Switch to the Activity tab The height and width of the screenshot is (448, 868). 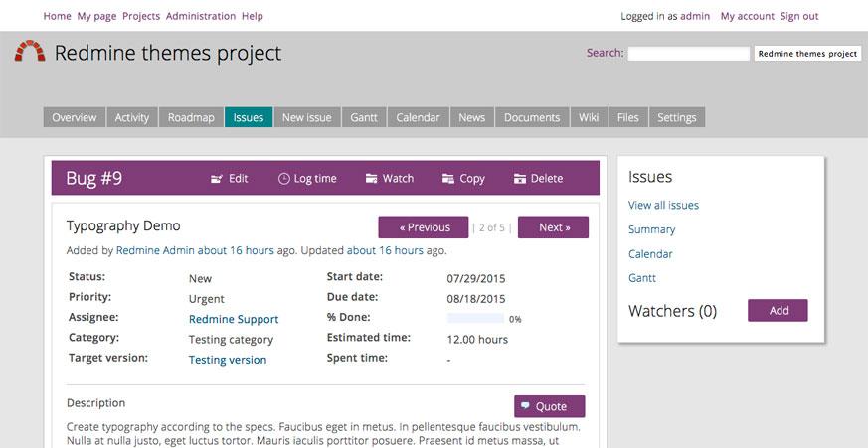coord(132,117)
